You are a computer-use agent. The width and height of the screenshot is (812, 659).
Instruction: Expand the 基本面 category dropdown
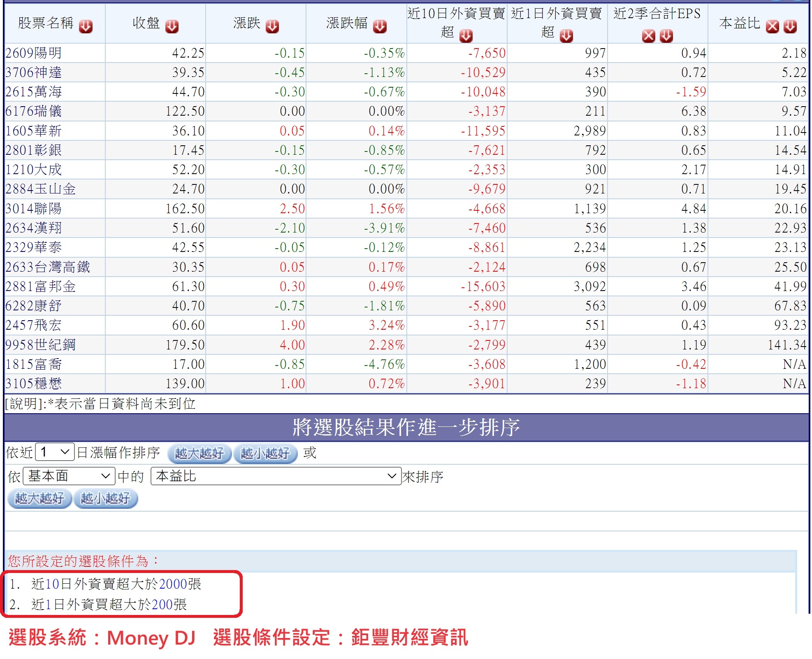[69, 476]
